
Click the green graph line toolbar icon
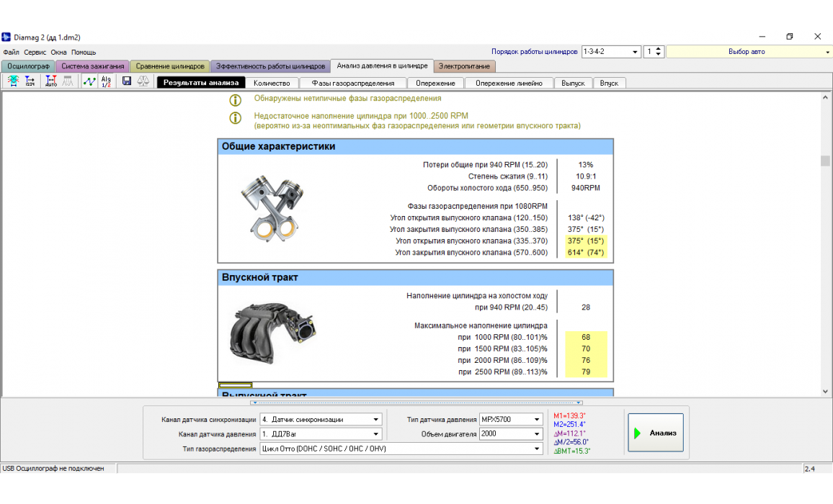(x=89, y=82)
